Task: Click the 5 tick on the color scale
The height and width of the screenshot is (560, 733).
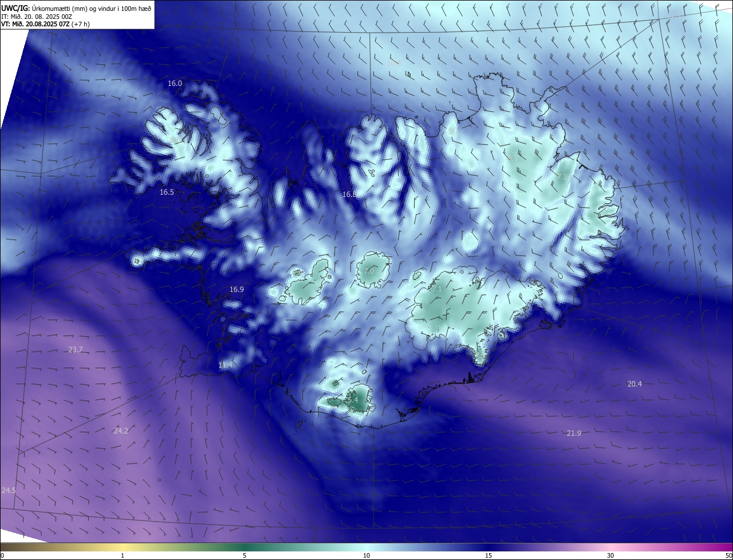Action: click(245, 556)
